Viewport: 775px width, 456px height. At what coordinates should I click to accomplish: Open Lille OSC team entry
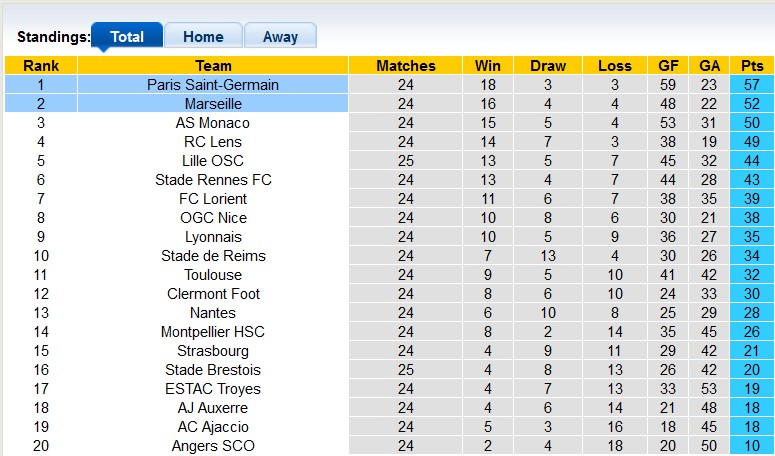pyautogui.click(x=213, y=161)
